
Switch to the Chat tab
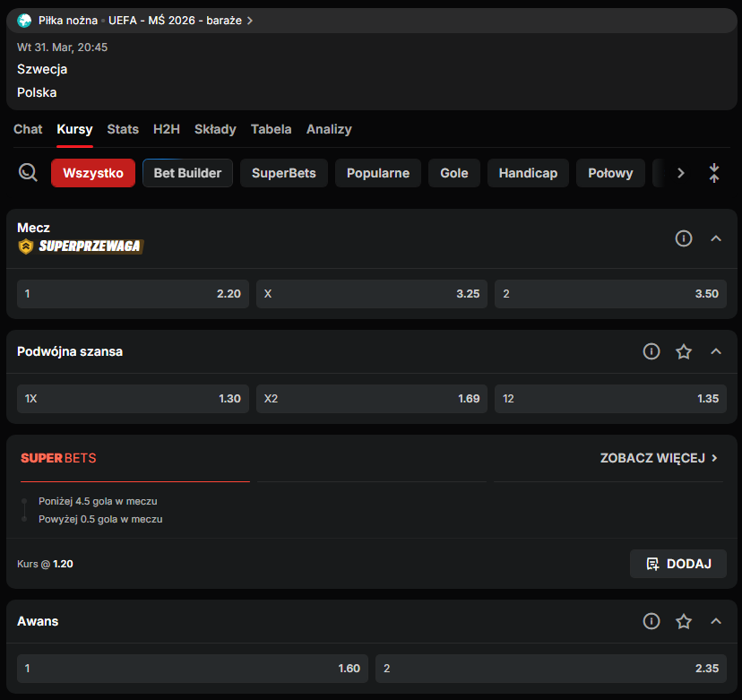(28, 129)
